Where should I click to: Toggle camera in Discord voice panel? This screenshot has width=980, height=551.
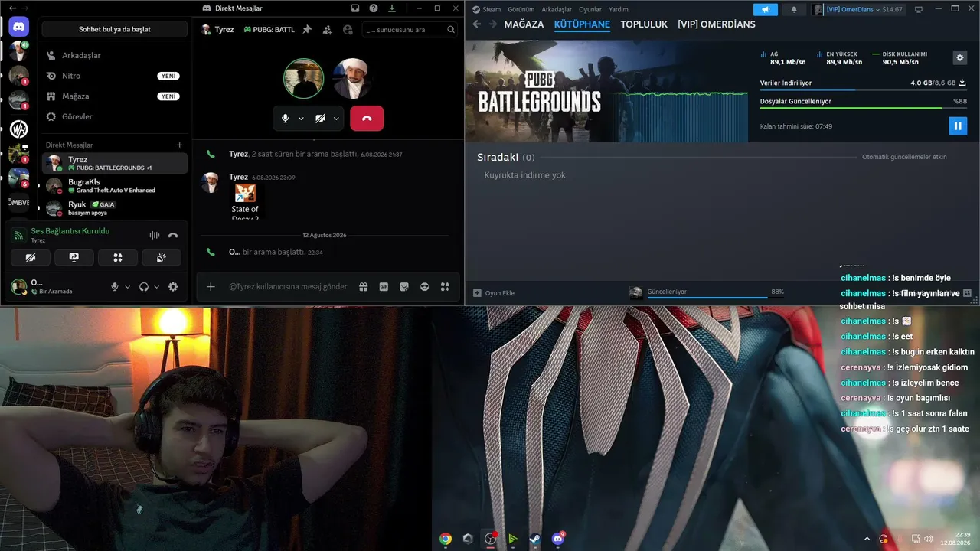(30, 258)
